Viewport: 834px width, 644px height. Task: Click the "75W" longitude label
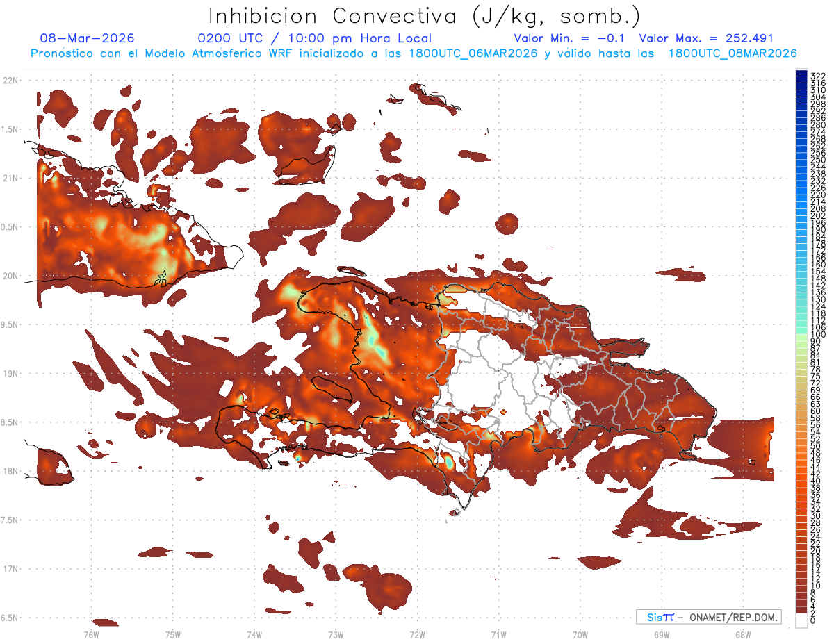pyautogui.click(x=173, y=634)
